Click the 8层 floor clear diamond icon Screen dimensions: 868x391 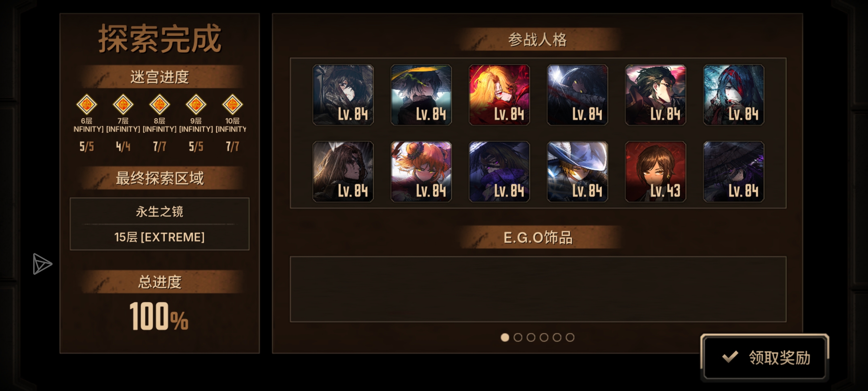tap(159, 105)
